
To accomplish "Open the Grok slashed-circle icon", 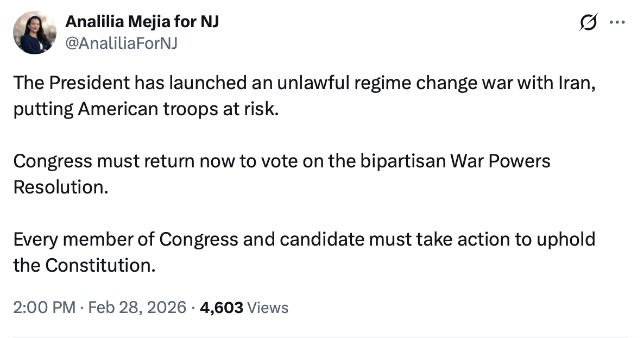I will pyautogui.click(x=588, y=23).
